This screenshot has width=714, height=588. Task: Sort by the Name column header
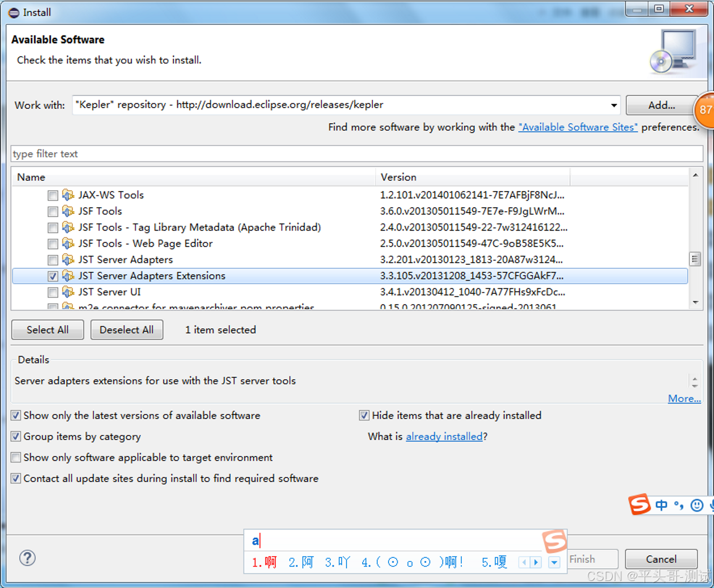tap(193, 177)
